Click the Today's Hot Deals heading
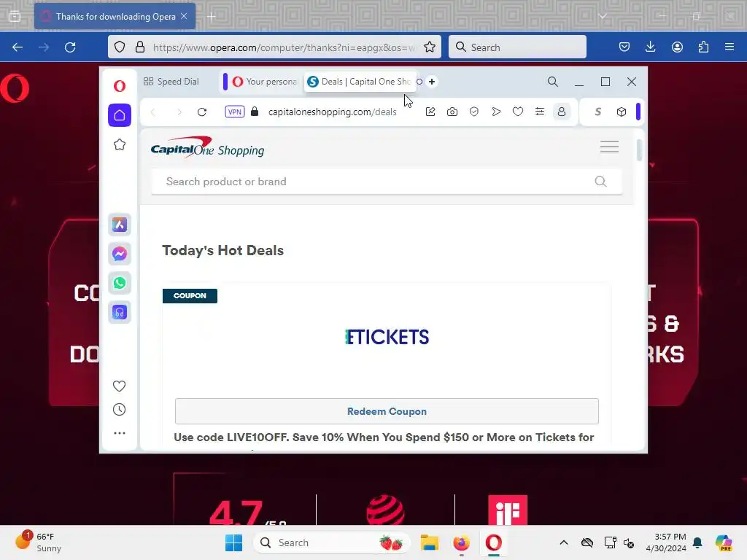The width and height of the screenshot is (747, 560). 223,251
